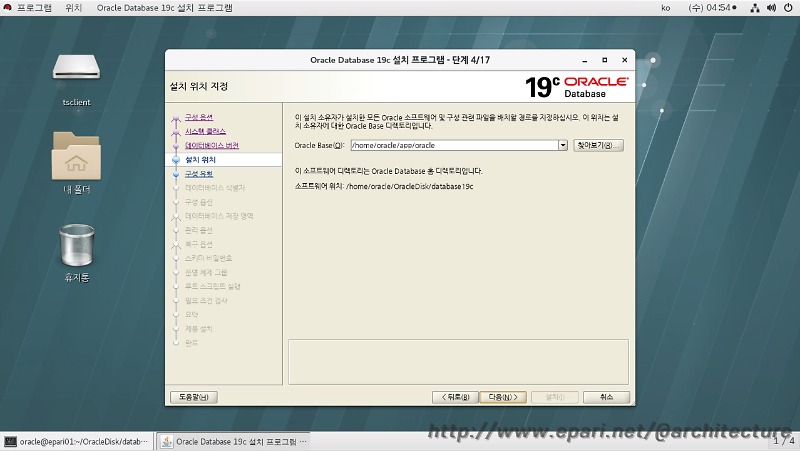Open the workspace switcher 1/4 indicator
Screen dimensions: 800x451
coord(784,440)
